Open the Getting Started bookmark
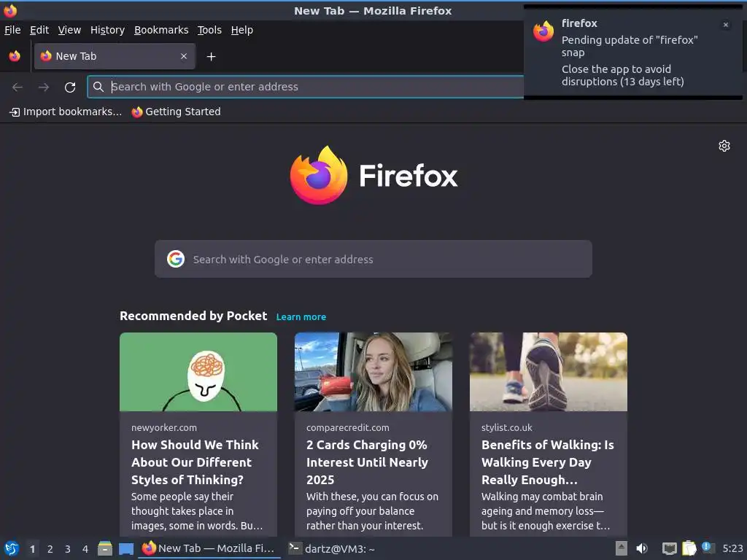747x560 pixels. point(177,112)
